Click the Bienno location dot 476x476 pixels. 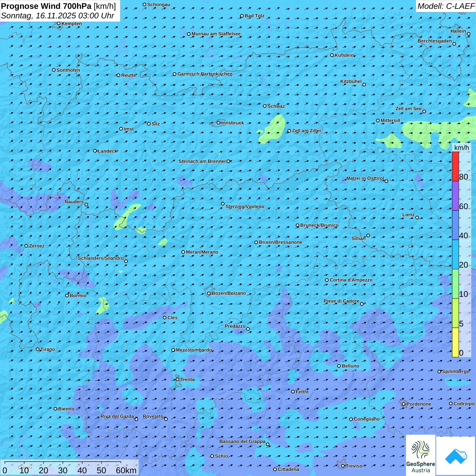[x=55, y=409]
